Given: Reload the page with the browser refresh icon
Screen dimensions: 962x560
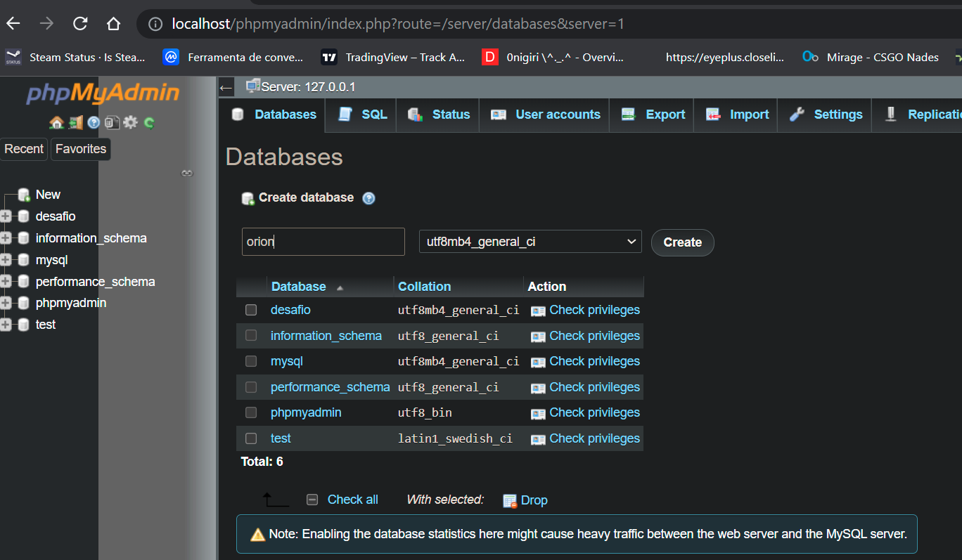Looking at the screenshot, I should click(x=79, y=23).
